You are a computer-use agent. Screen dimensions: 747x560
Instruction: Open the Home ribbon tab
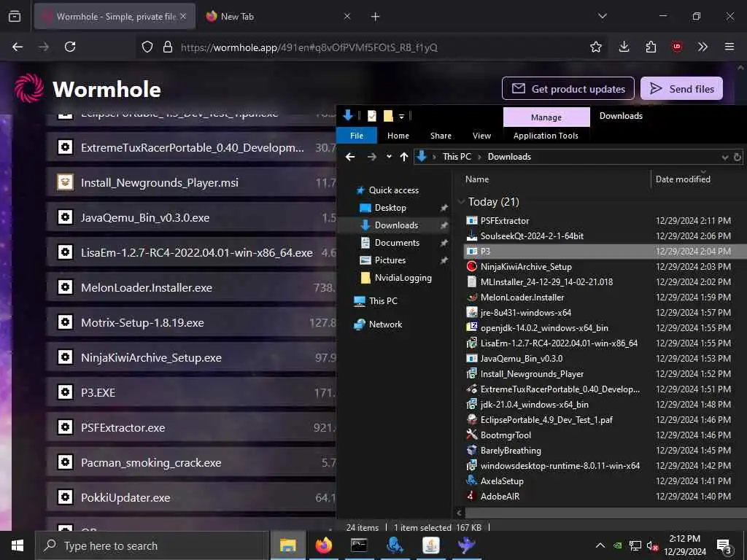(x=398, y=136)
